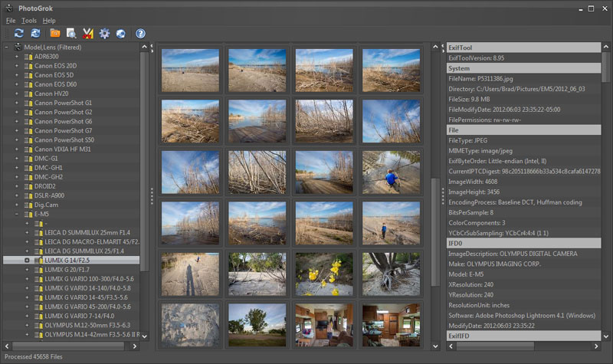Click the folder icon beside Canon HV20

[28, 93]
